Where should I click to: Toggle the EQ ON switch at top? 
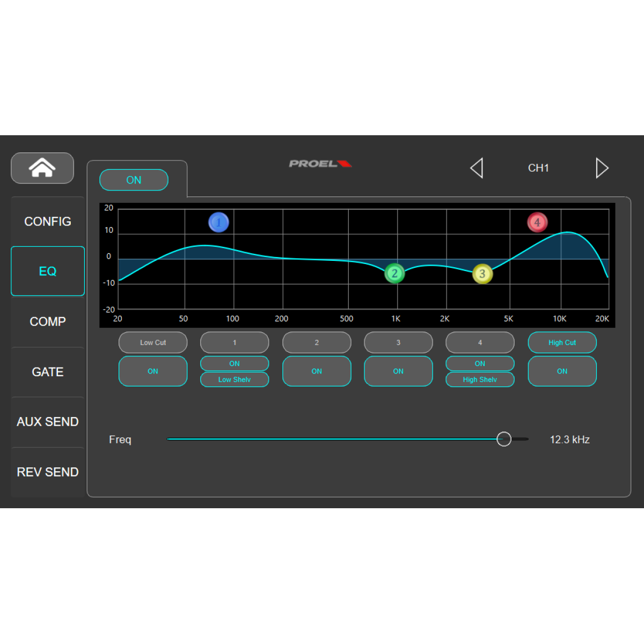pyautogui.click(x=134, y=180)
